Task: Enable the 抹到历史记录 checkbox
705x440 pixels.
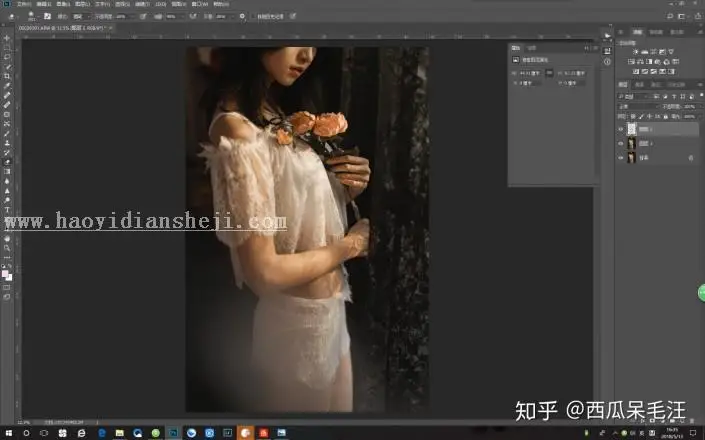Action: point(253,16)
